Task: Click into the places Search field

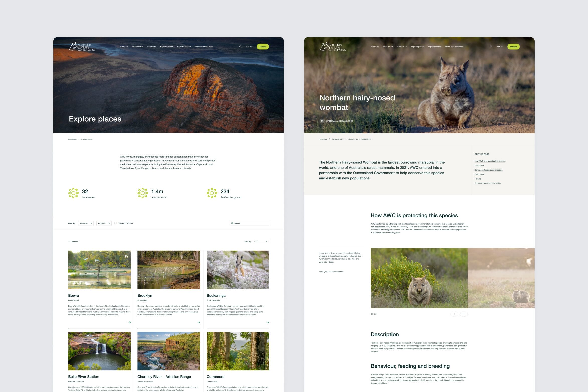Action: point(249,223)
